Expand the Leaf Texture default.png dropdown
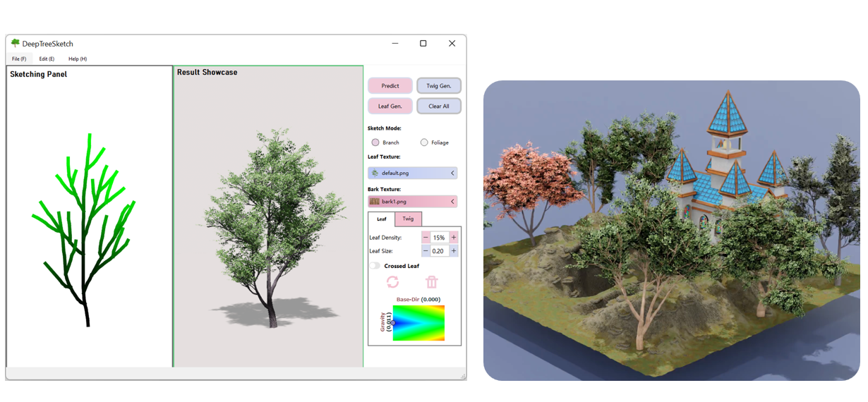Viewport: 868px width, 402px height. click(x=452, y=173)
